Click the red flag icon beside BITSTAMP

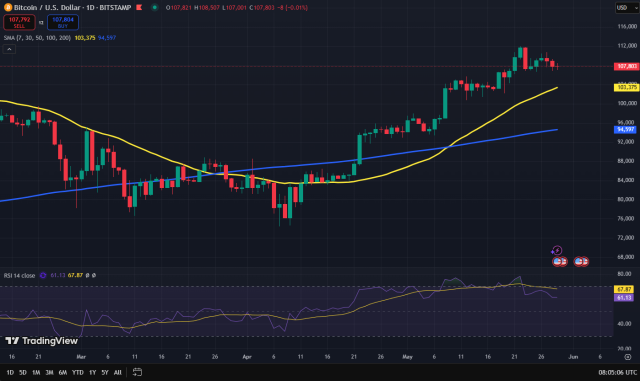click(x=139, y=7)
